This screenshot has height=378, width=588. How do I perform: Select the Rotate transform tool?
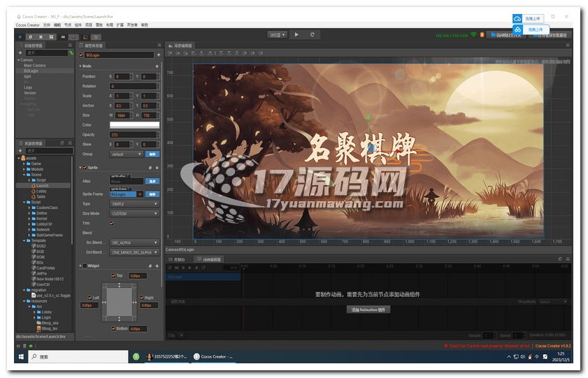coord(30,37)
